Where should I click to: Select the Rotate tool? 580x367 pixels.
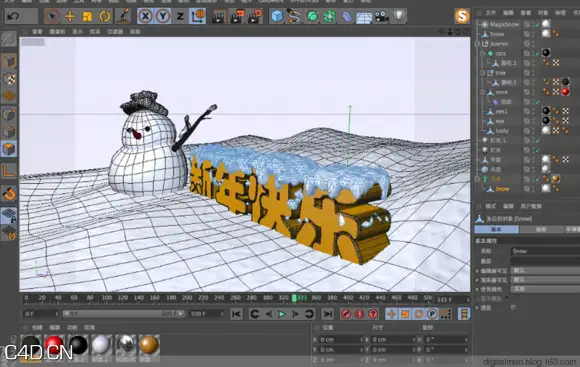coord(105,16)
